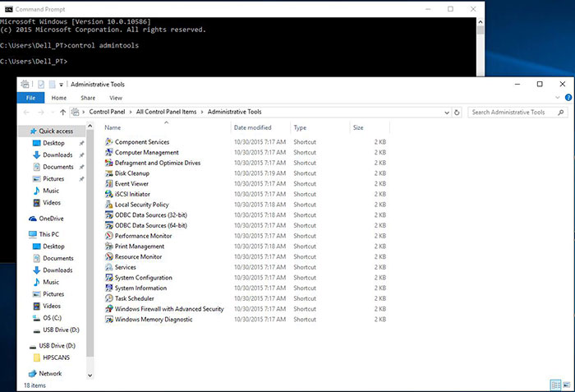Open the File menu
The height and width of the screenshot is (392, 575).
click(x=30, y=98)
